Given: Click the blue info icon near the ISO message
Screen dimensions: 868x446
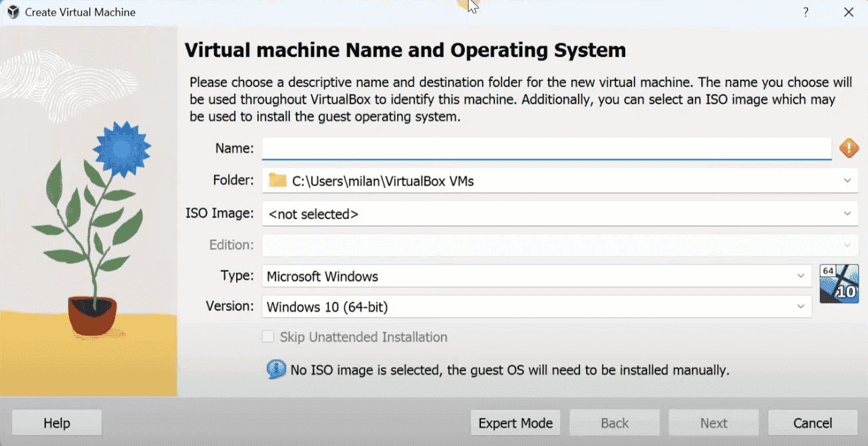Looking at the screenshot, I should [277, 370].
